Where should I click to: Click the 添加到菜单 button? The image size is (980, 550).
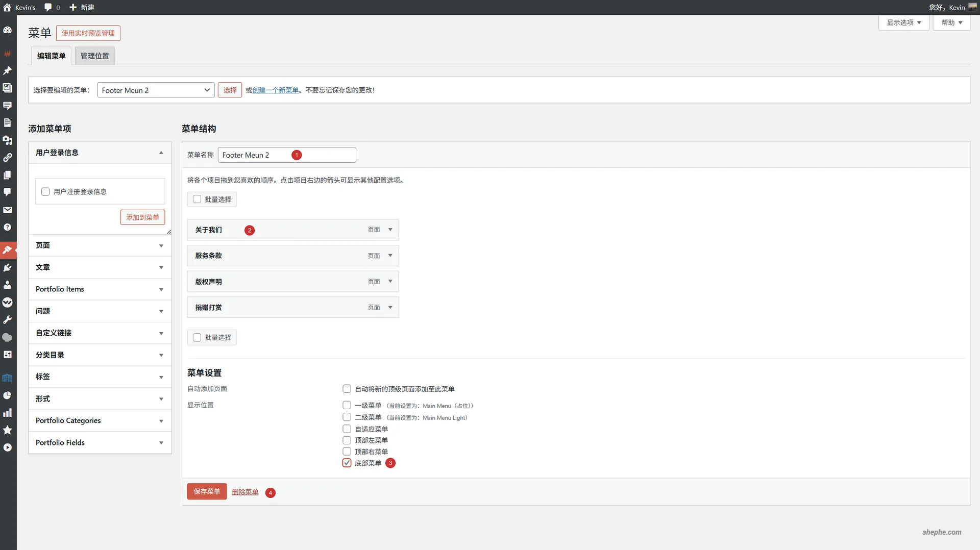[142, 217]
